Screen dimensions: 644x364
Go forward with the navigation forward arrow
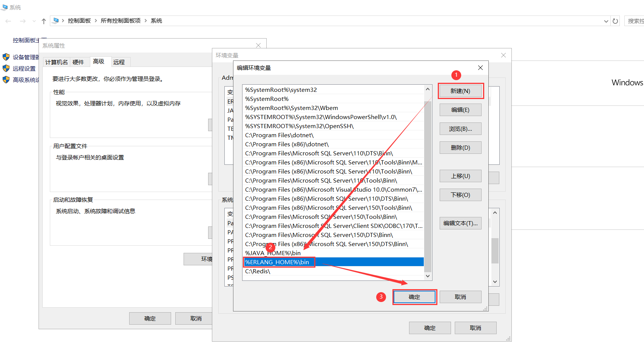(x=23, y=21)
